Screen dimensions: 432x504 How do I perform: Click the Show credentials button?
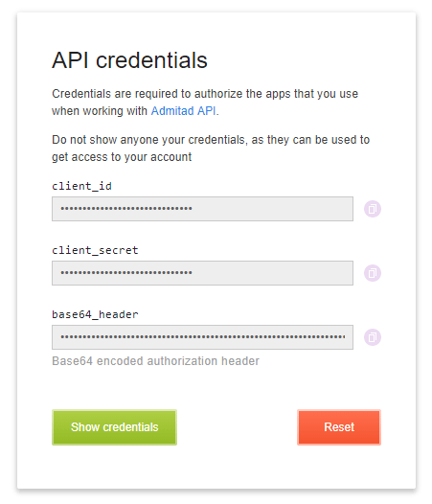pos(114,427)
